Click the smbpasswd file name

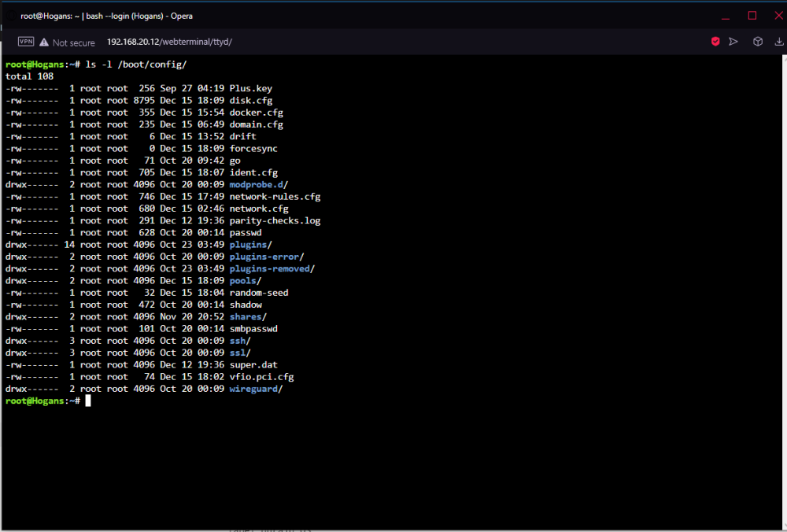click(253, 329)
